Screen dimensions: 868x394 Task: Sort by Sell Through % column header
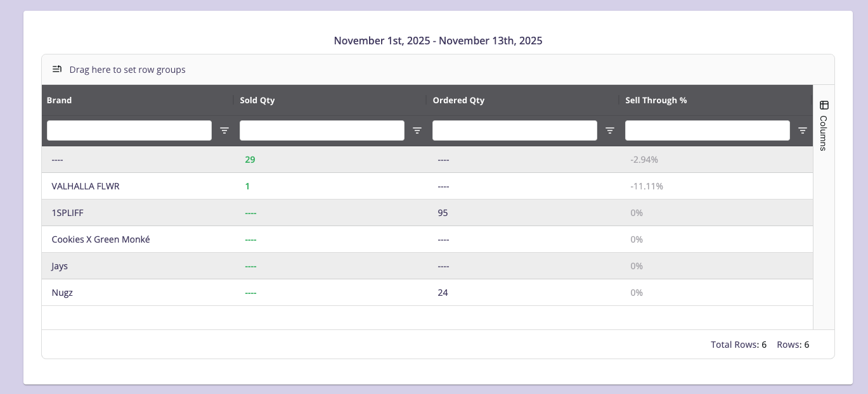click(656, 100)
